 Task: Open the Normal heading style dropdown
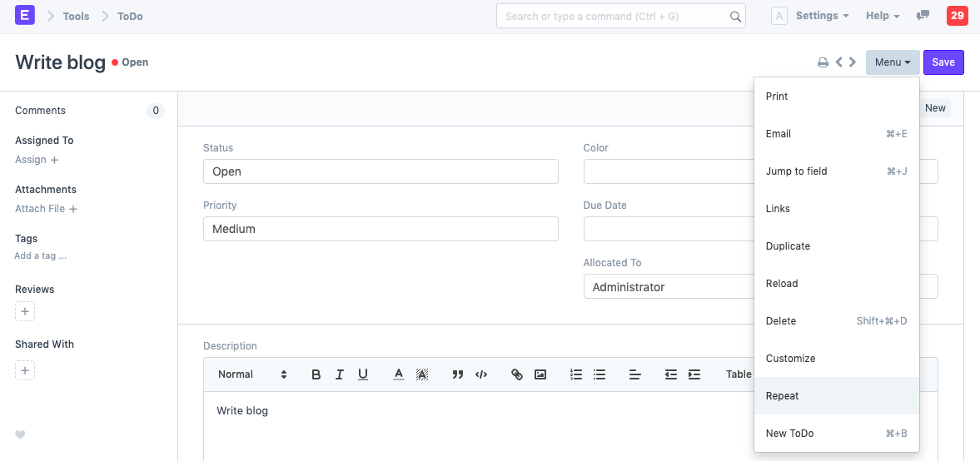pyautogui.click(x=251, y=374)
